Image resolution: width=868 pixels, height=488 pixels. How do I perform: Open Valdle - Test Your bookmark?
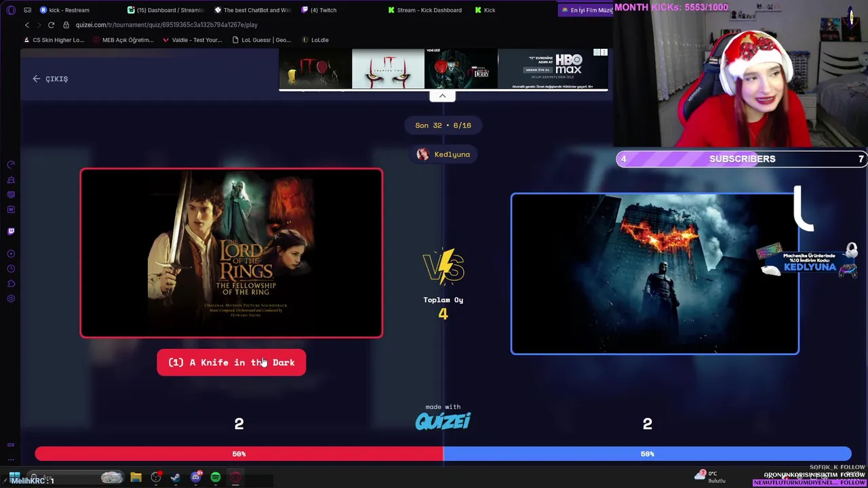coord(192,40)
